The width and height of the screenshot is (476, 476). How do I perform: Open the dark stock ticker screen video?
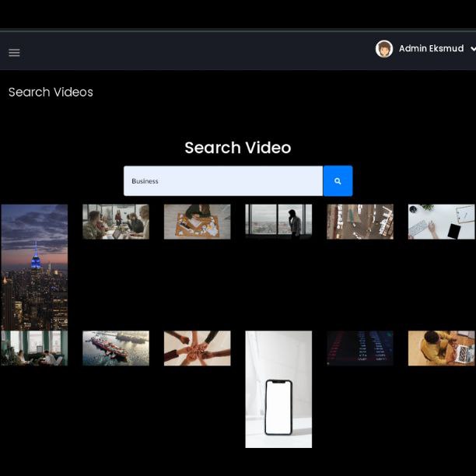coord(360,348)
